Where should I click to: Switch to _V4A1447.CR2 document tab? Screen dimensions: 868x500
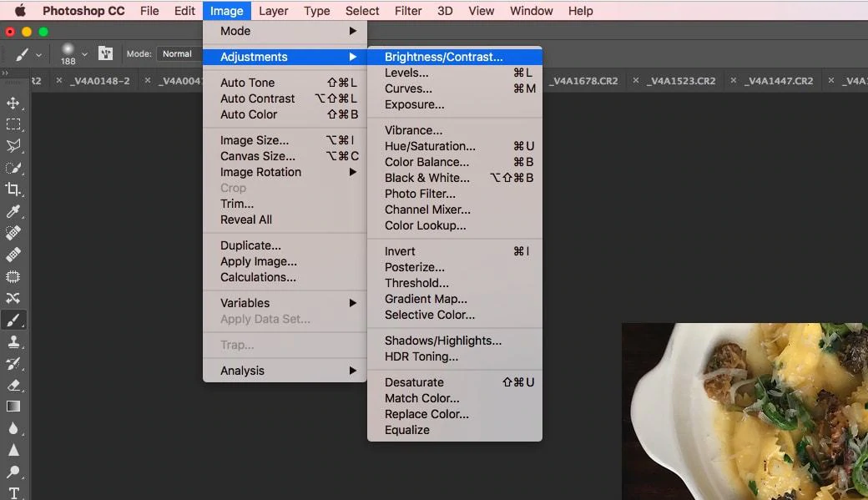(779, 81)
